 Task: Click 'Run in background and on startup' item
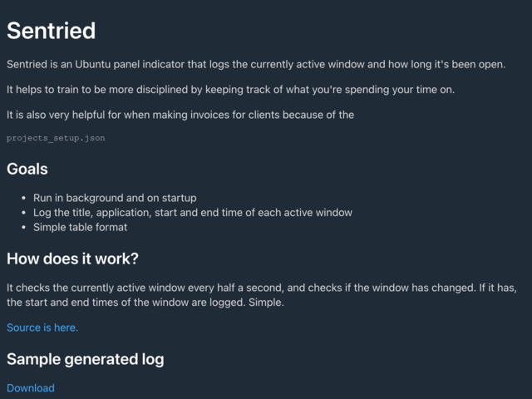click(115, 198)
